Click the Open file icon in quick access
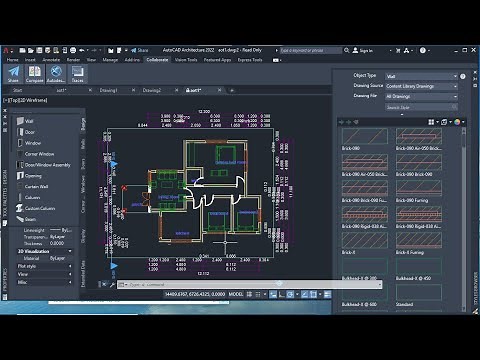The image size is (480, 360). (31, 50)
